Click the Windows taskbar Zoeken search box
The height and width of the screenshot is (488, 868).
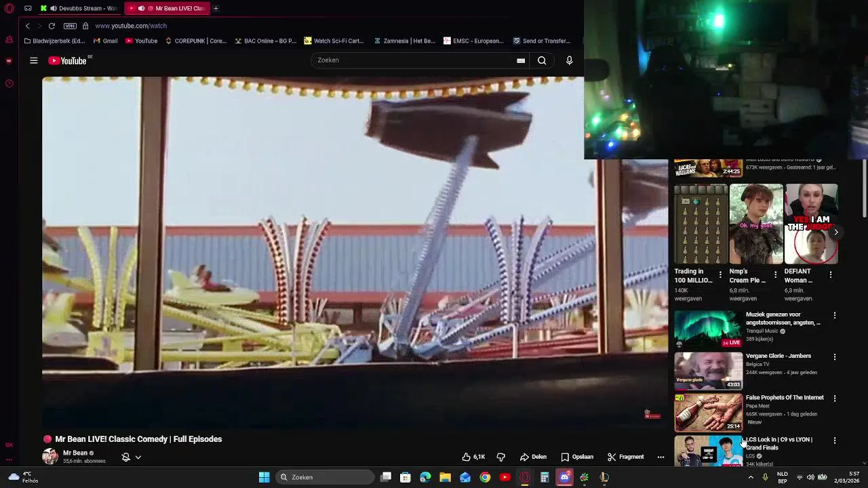pyautogui.click(x=326, y=477)
